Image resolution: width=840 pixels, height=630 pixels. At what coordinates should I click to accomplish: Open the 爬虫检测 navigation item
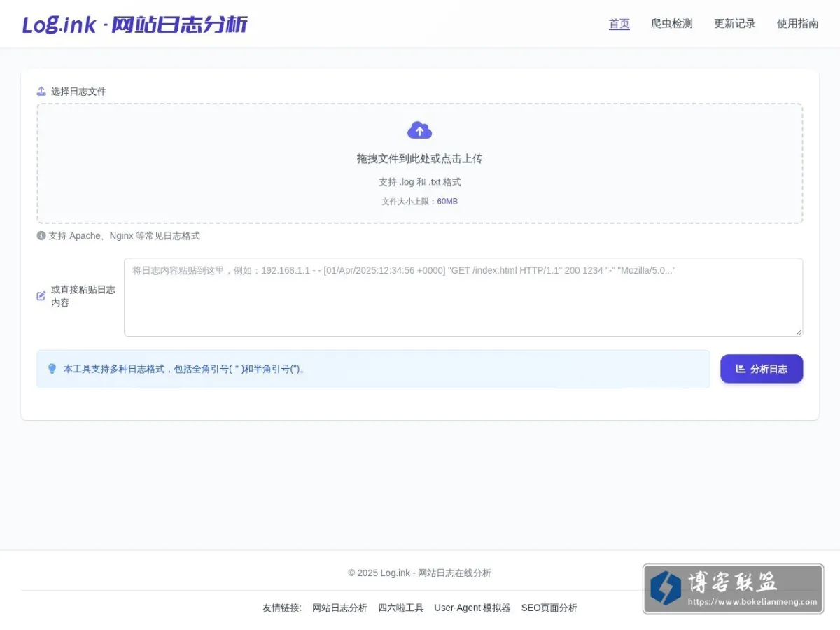[x=672, y=24]
